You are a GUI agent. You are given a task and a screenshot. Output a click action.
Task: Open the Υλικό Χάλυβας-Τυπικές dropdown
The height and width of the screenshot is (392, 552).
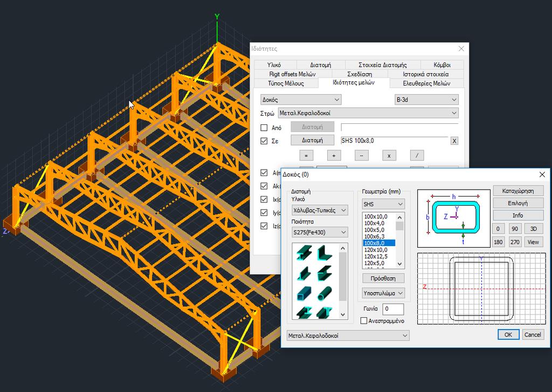320,210
